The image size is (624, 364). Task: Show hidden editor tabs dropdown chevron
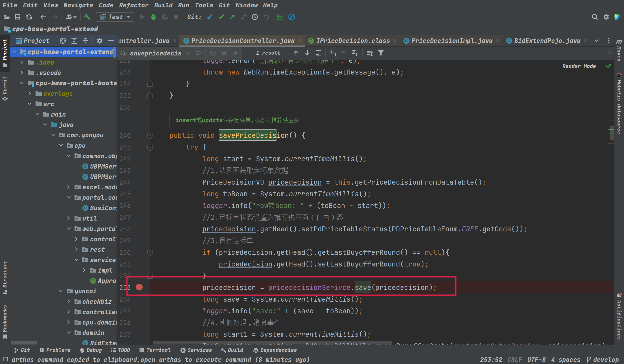click(597, 41)
